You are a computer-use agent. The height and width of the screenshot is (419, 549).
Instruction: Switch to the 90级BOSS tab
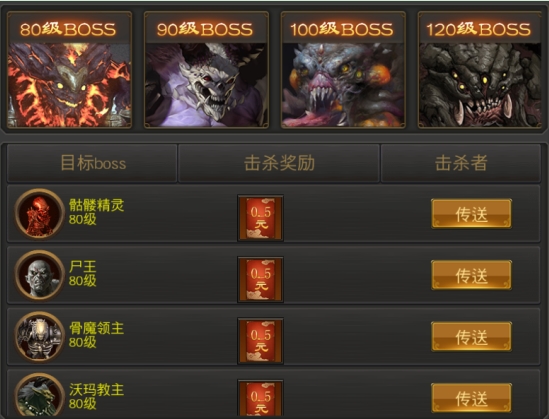tap(206, 70)
